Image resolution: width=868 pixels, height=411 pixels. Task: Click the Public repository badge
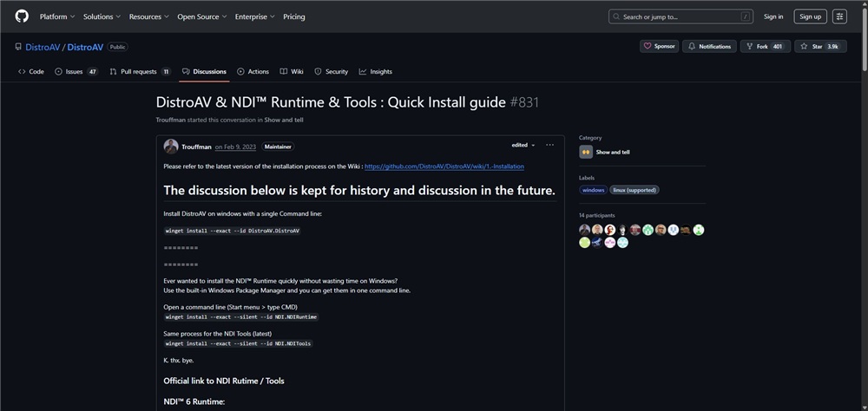coord(117,47)
